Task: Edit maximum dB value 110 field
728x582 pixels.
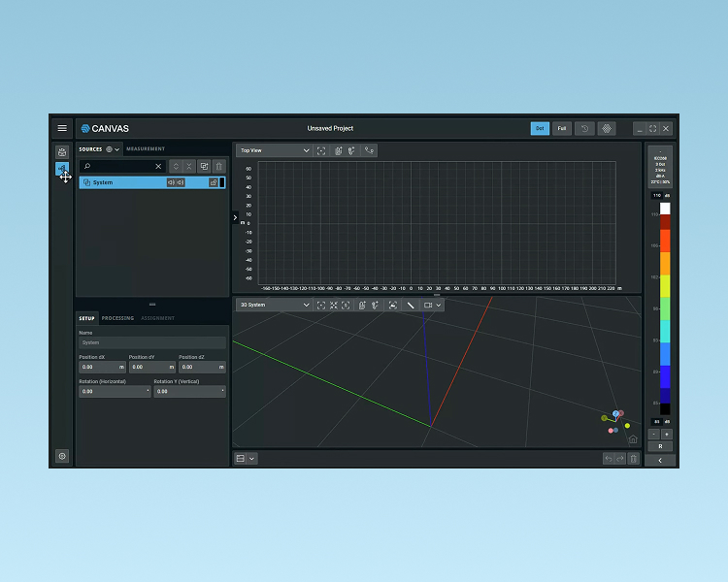Action: tap(656, 195)
